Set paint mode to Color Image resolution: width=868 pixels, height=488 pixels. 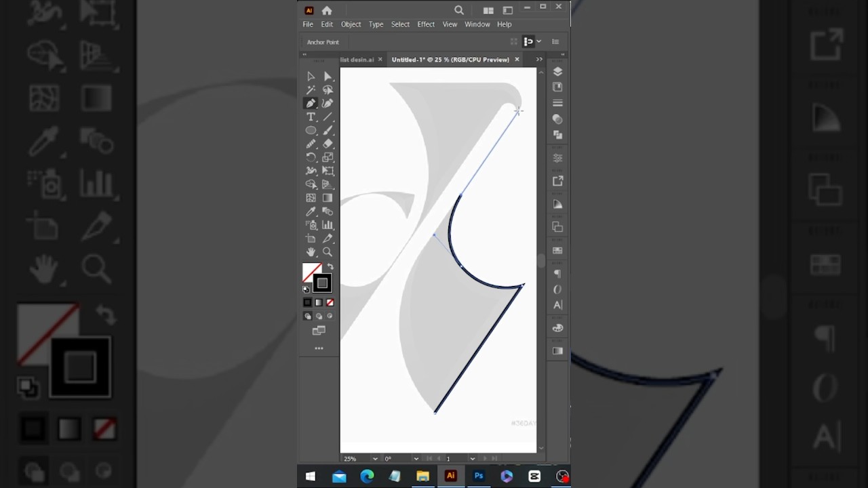(307, 302)
